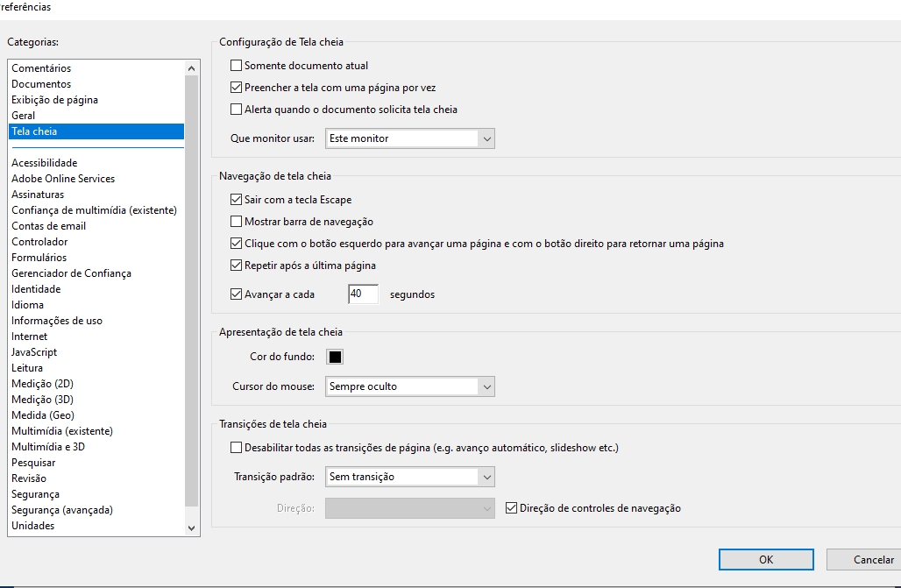Viewport: 901px width, 588px height.
Task: Enable the 'Somente documento atual' checkbox
Action: pos(236,66)
